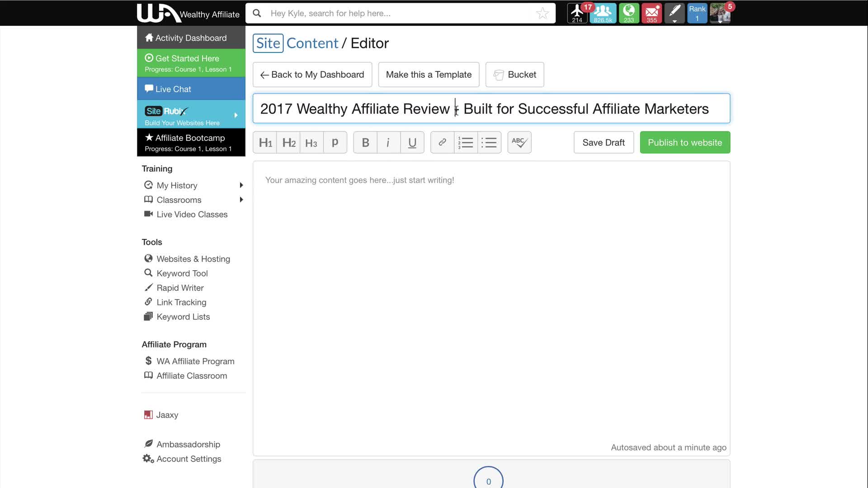Expand the My History arrow
The image size is (868, 488).
point(241,185)
